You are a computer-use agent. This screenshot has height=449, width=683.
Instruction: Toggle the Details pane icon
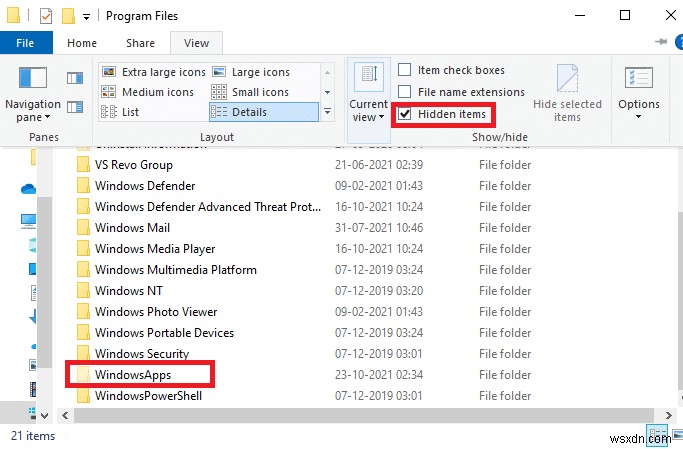(x=75, y=107)
